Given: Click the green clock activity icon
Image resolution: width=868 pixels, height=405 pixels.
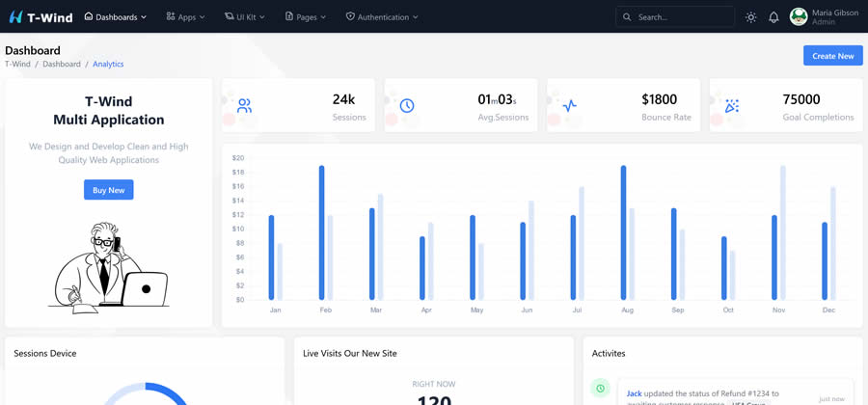Looking at the screenshot, I should click(x=600, y=388).
